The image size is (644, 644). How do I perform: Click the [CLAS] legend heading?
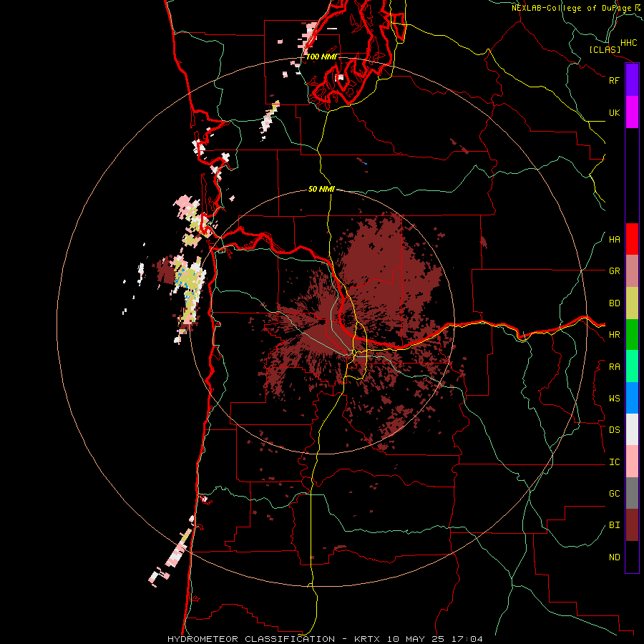tap(605, 50)
